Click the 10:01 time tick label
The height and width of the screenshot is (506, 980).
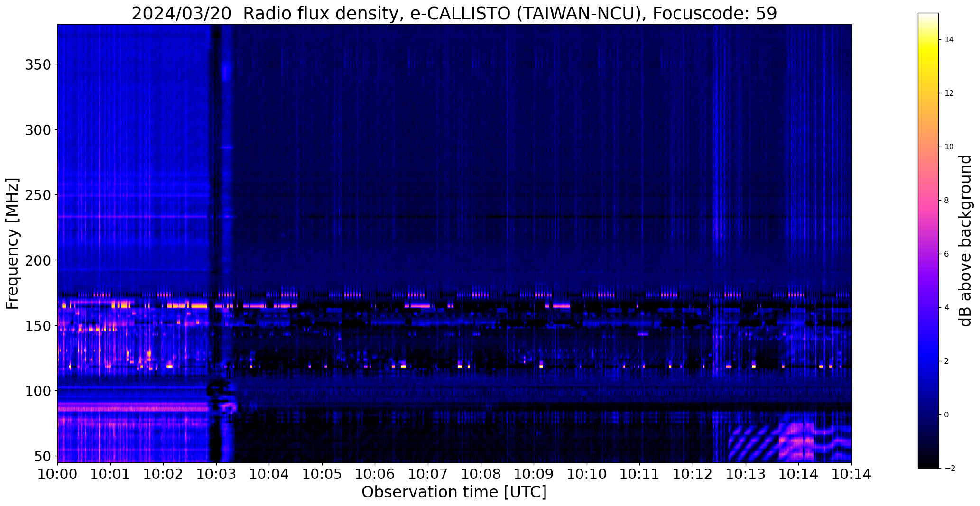[111, 474]
